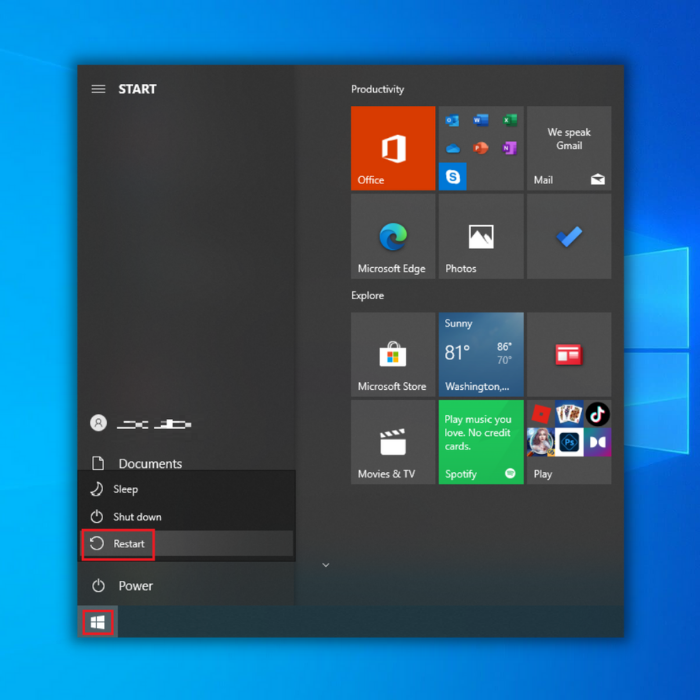Image resolution: width=700 pixels, height=700 pixels.
Task: Open Microsoft Edge tile
Action: [x=393, y=237]
